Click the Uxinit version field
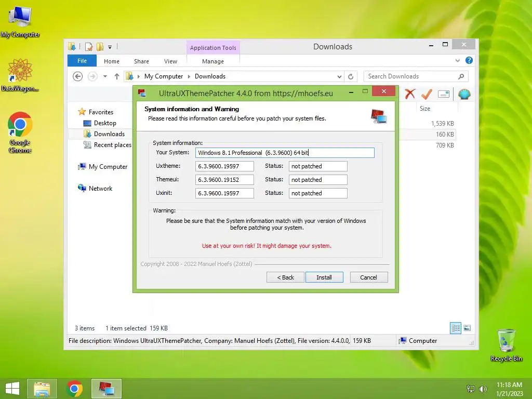 coord(224,193)
